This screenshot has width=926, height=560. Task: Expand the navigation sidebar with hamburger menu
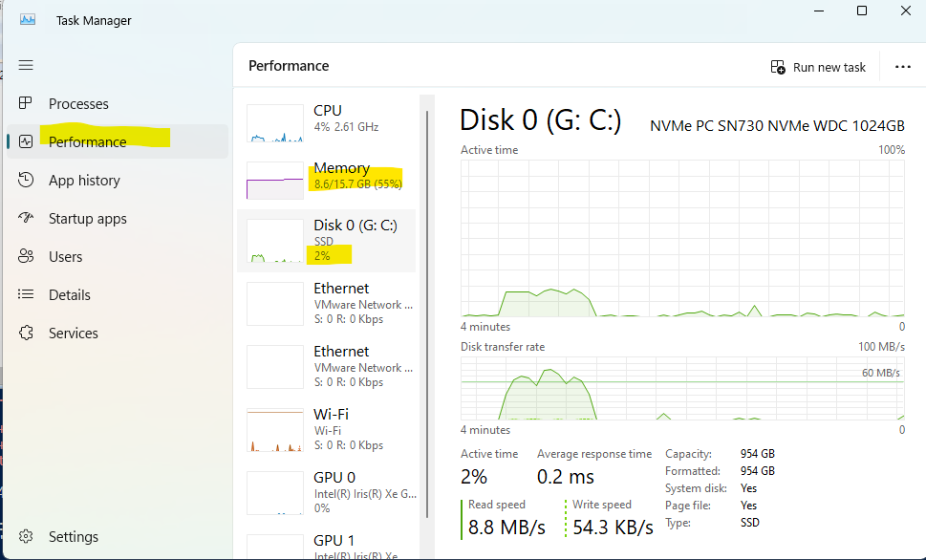click(26, 65)
